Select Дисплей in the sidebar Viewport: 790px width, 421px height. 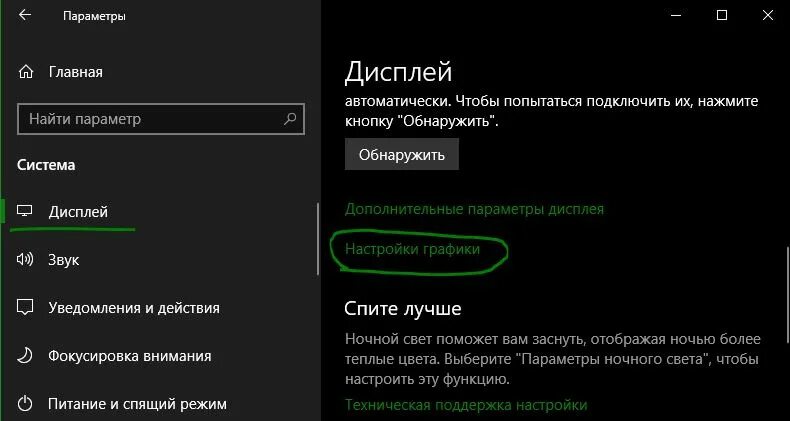[x=78, y=212]
